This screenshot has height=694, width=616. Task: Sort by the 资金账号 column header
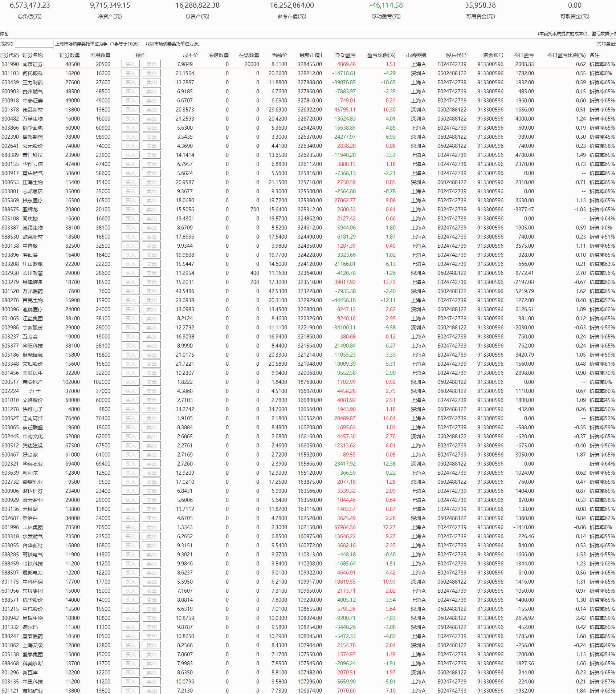pyautogui.click(x=493, y=55)
